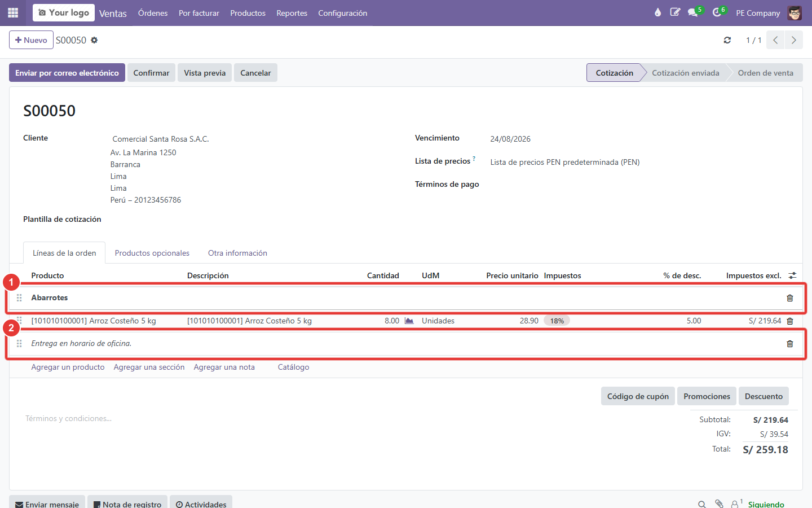The width and height of the screenshot is (812, 508).
Task: Open the activities clock icon with badge 6
Action: (717, 12)
